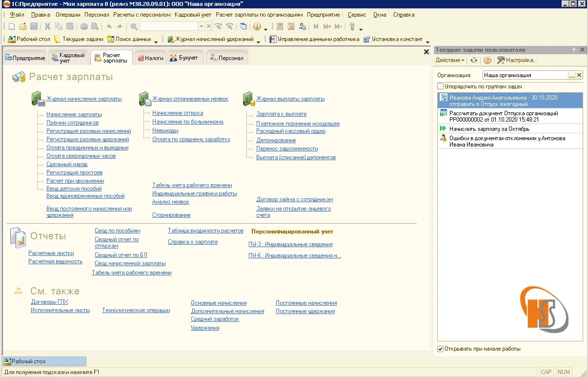
Task: Clear the Организация field with X button
Action: 579,75
